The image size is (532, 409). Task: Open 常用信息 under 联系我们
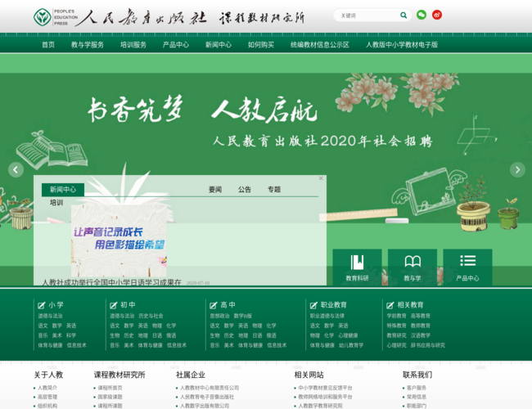(x=417, y=397)
